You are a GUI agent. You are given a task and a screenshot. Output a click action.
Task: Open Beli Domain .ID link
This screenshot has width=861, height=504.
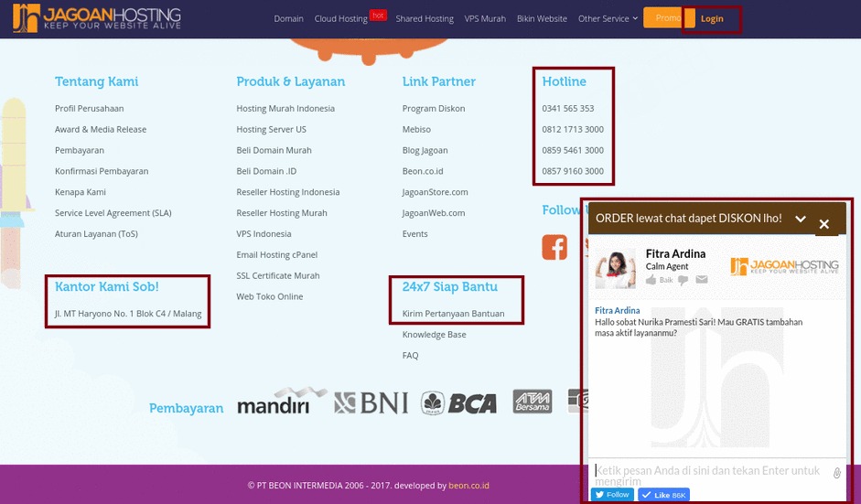[x=266, y=171]
